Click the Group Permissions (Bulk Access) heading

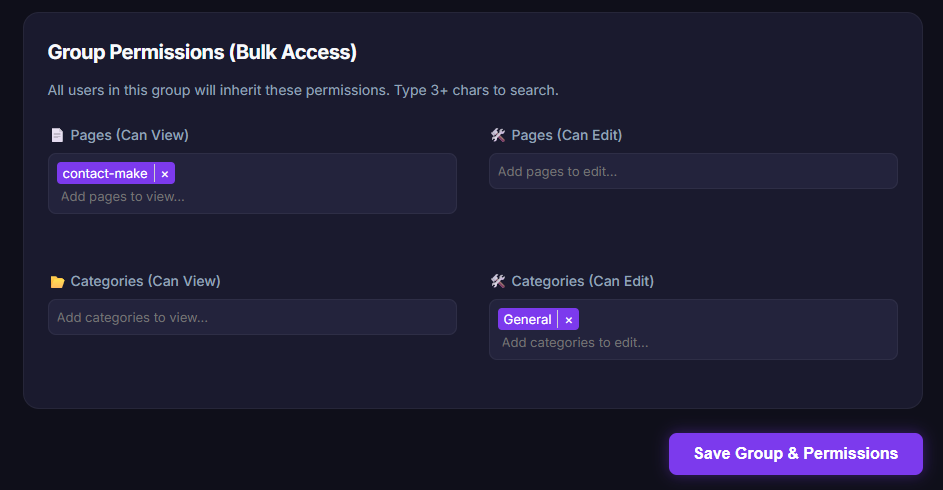pos(202,52)
